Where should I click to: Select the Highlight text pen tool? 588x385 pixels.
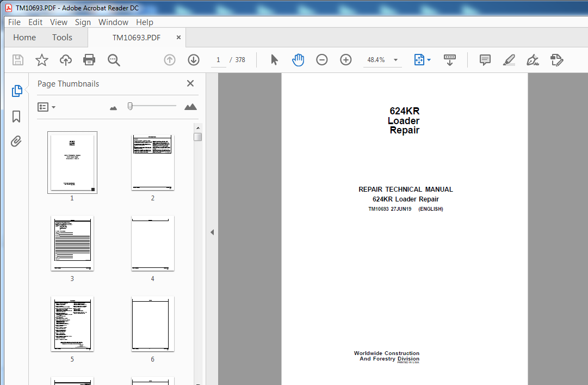pyautogui.click(x=509, y=60)
